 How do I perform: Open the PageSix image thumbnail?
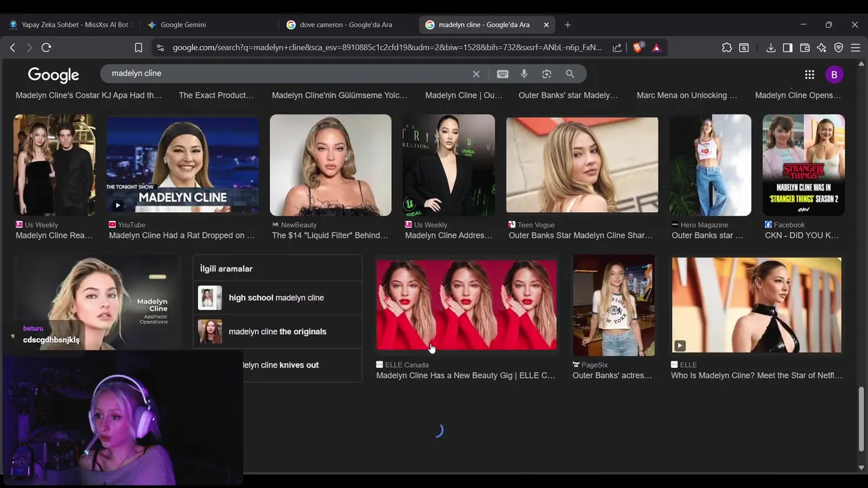(x=614, y=305)
